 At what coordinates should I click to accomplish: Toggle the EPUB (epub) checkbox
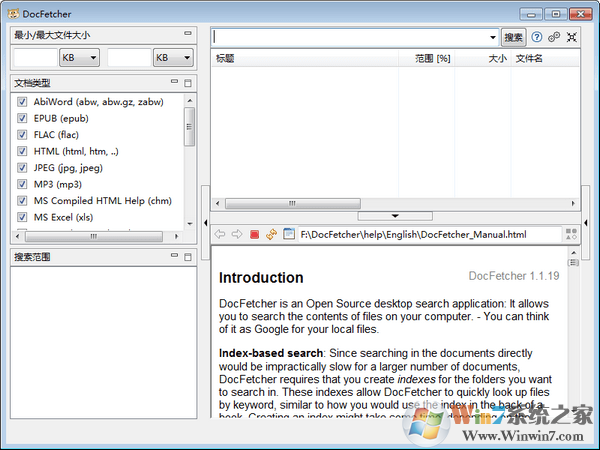(x=22, y=118)
